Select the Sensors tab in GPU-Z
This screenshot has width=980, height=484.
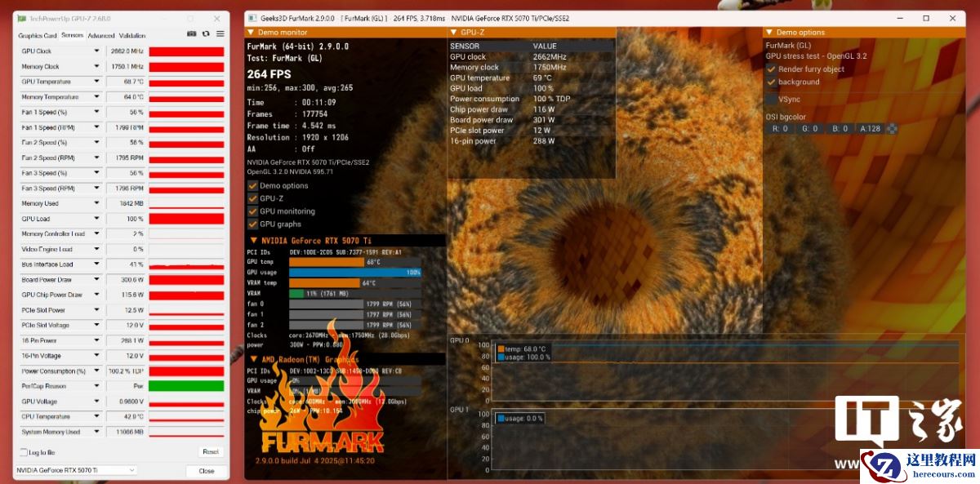point(72,36)
